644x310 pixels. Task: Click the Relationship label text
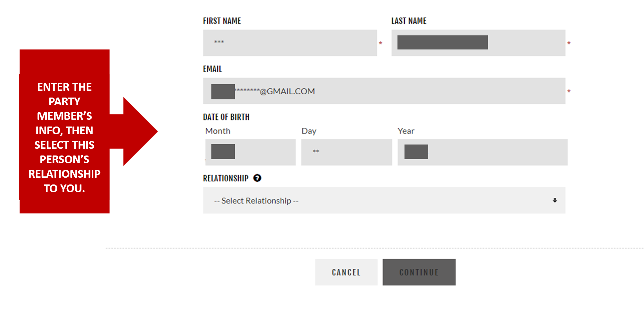click(226, 178)
